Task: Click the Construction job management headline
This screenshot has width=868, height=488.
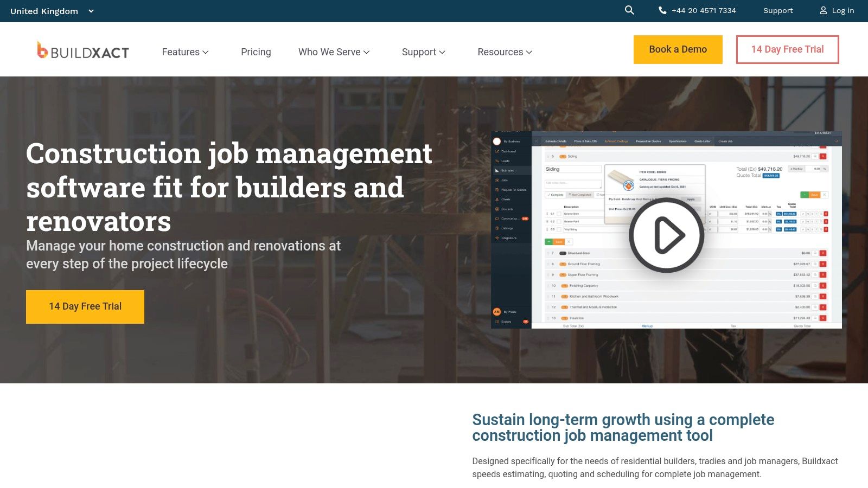Action: pos(229,187)
